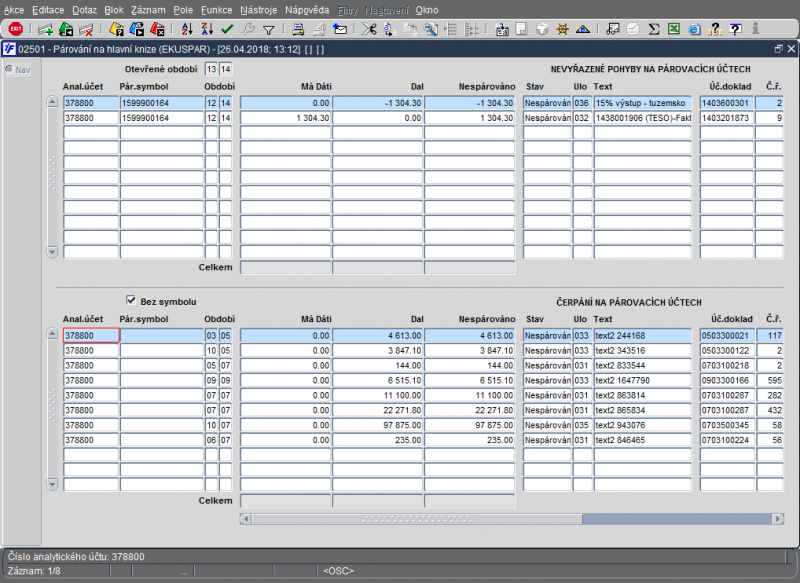Viewport: 800px width, 583px height.
Task: Click the Sigma sum icon
Action: [x=653, y=29]
